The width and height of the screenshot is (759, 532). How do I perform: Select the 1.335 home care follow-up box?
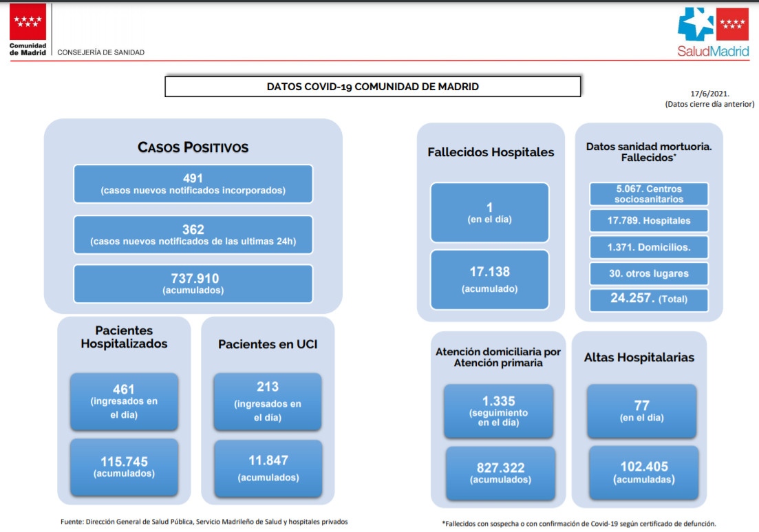pyautogui.click(x=498, y=411)
